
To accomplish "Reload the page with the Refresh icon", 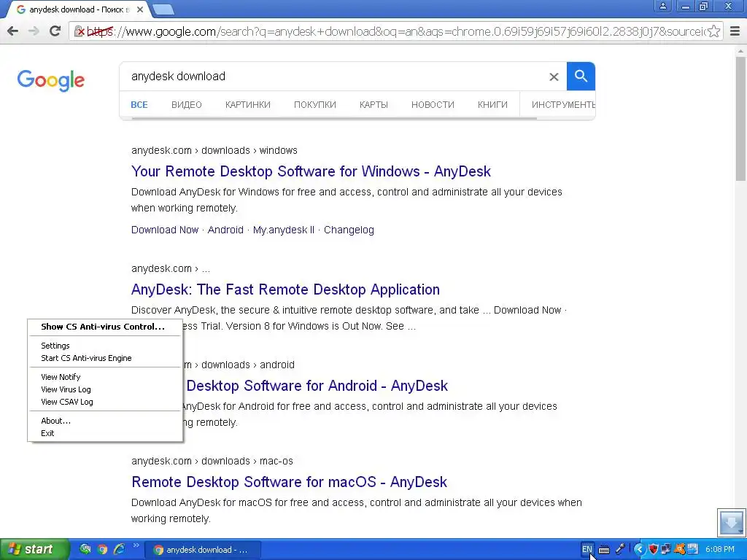I will click(x=55, y=31).
